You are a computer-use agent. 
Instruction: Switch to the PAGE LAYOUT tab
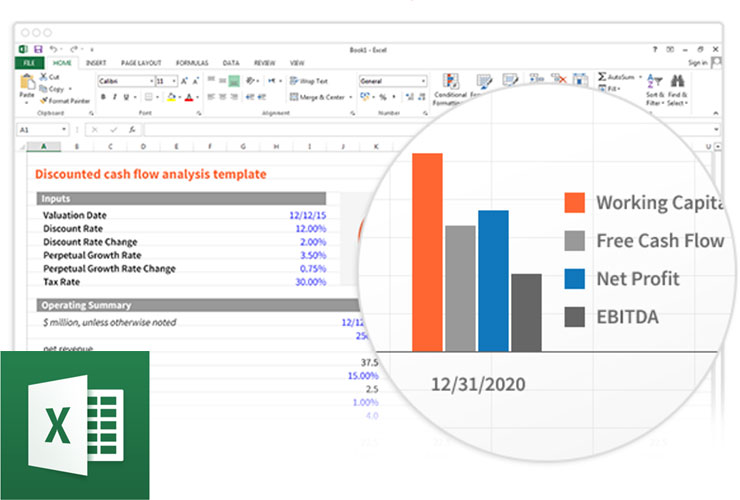(x=141, y=63)
